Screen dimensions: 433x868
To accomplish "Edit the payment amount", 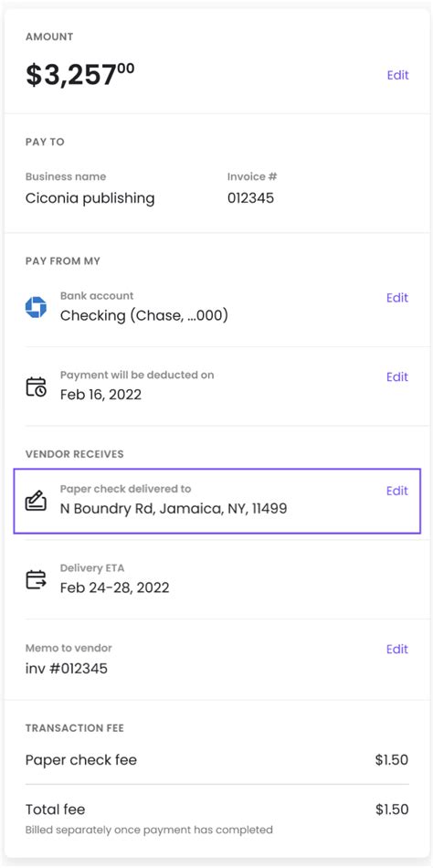I will click(397, 75).
